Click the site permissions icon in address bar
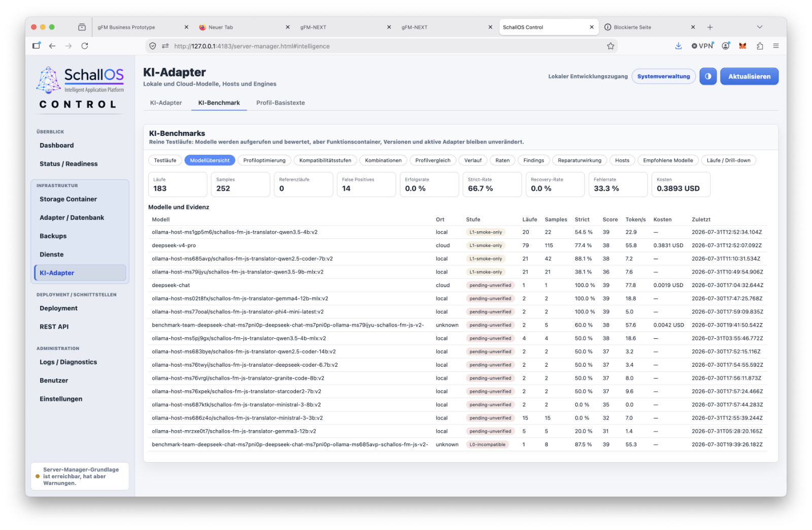The width and height of the screenshot is (812, 530). click(x=165, y=46)
